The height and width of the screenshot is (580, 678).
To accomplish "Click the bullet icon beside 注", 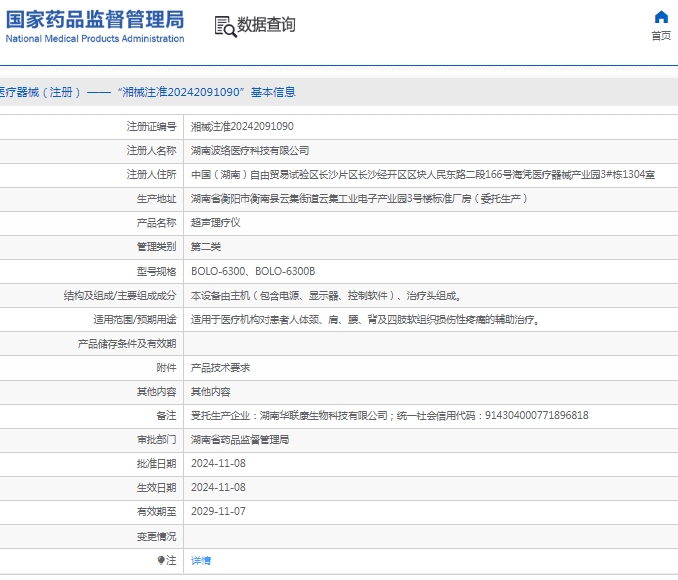I will (161, 561).
